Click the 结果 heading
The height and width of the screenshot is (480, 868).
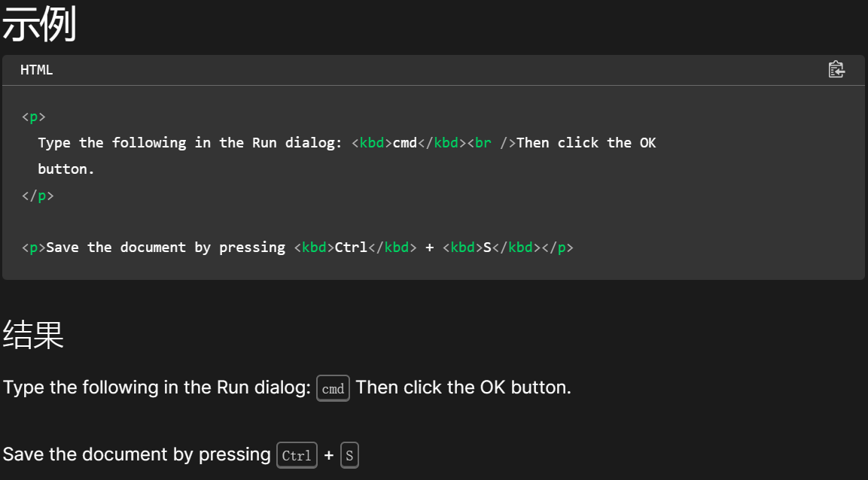pyautogui.click(x=33, y=335)
